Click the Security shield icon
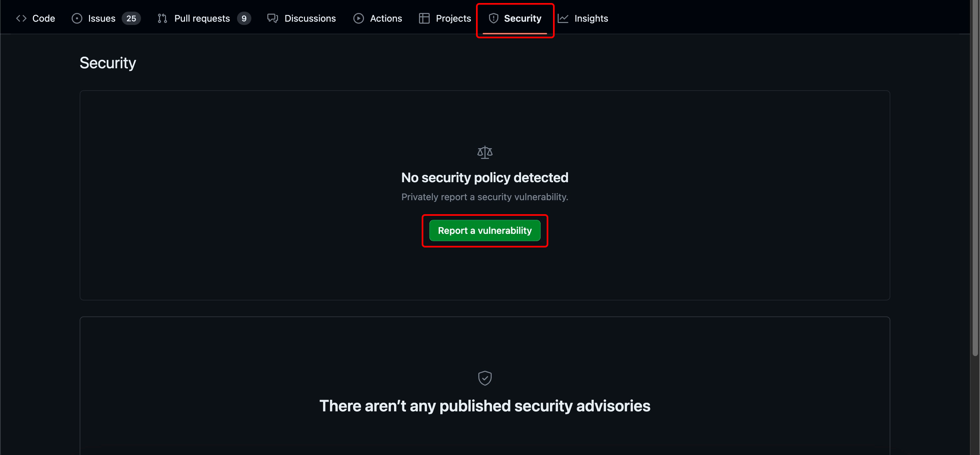Screen dimensions: 980x455 point(493,18)
